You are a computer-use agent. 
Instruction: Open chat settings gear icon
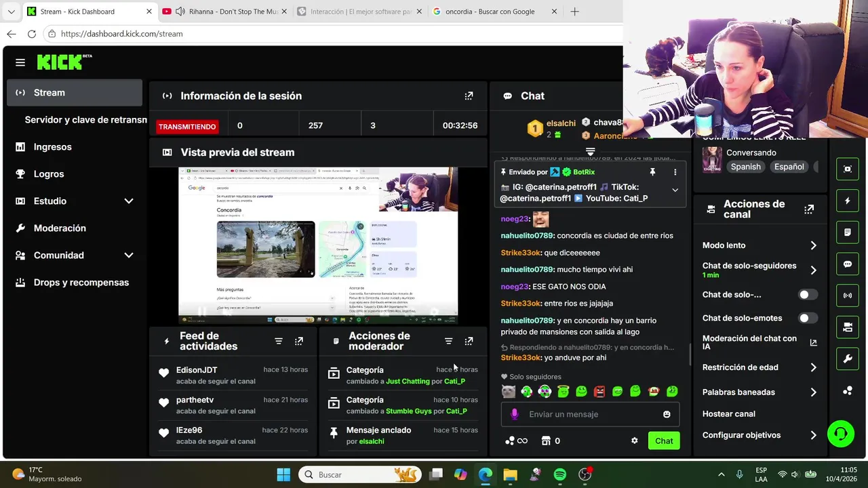click(x=635, y=441)
